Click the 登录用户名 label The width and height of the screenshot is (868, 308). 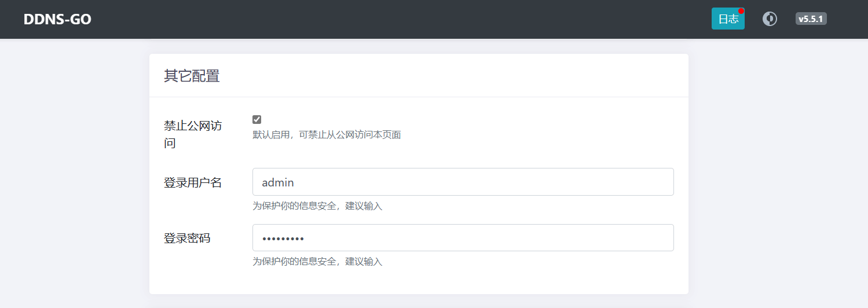(192, 182)
